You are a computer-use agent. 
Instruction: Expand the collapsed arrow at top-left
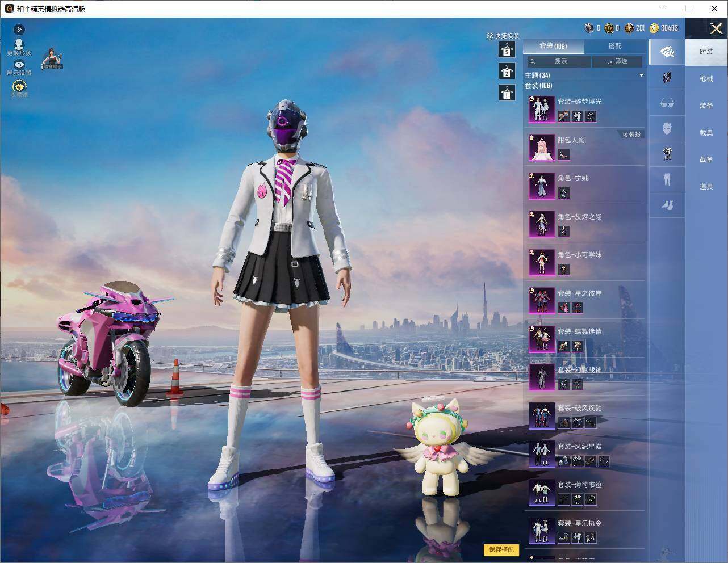coord(19,30)
